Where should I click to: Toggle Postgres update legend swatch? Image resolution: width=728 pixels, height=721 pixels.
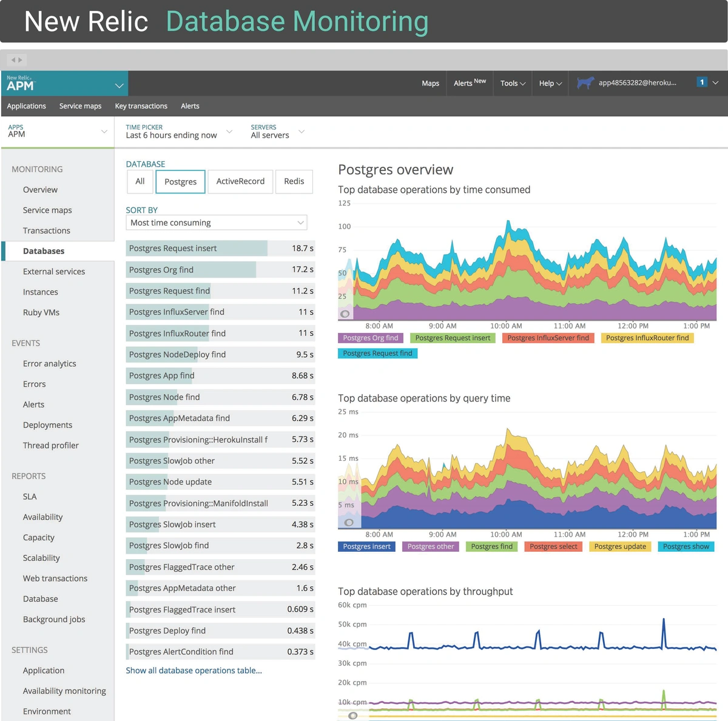tap(620, 546)
